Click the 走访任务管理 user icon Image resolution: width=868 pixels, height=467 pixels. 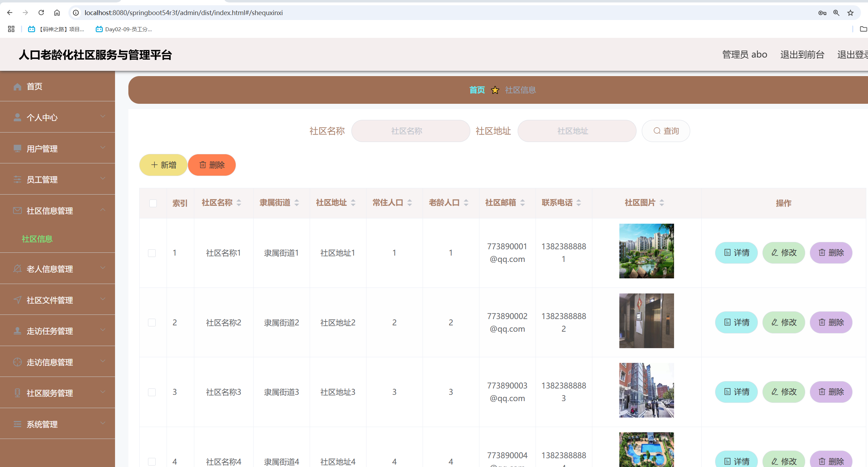tap(17, 331)
